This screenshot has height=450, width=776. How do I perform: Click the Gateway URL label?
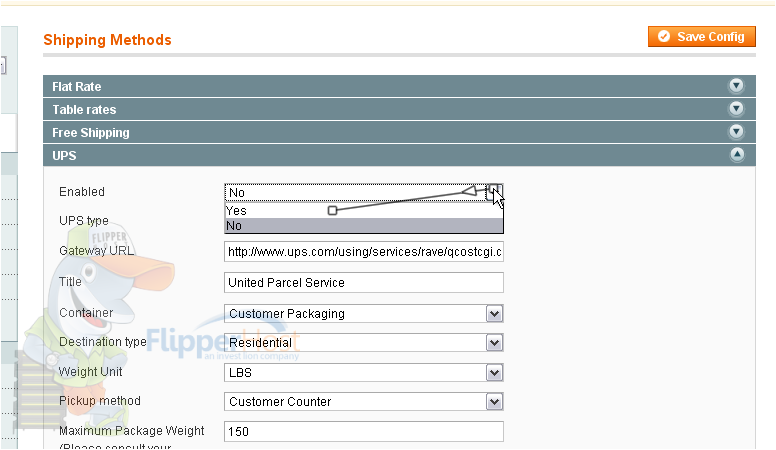pyautogui.click(x=97, y=250)
